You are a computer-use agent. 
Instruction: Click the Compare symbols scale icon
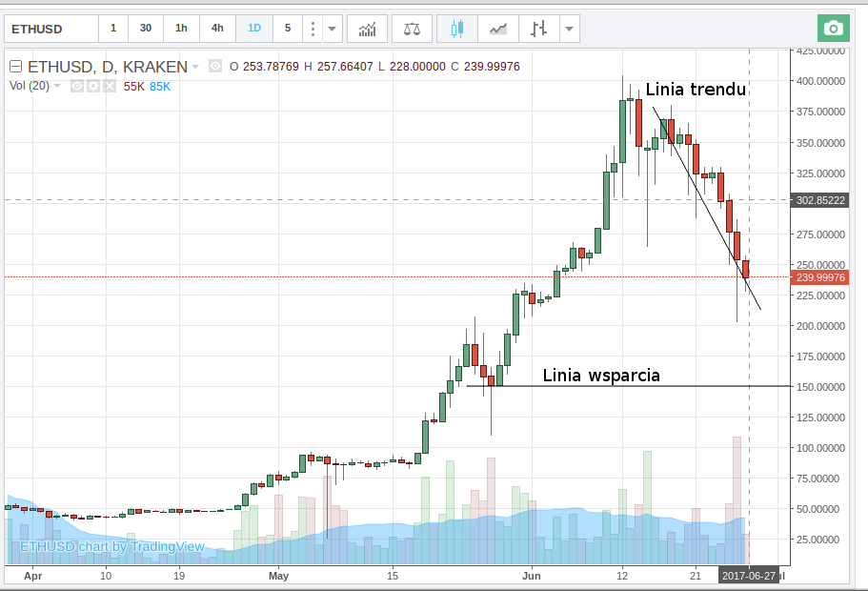coord(412,29)
